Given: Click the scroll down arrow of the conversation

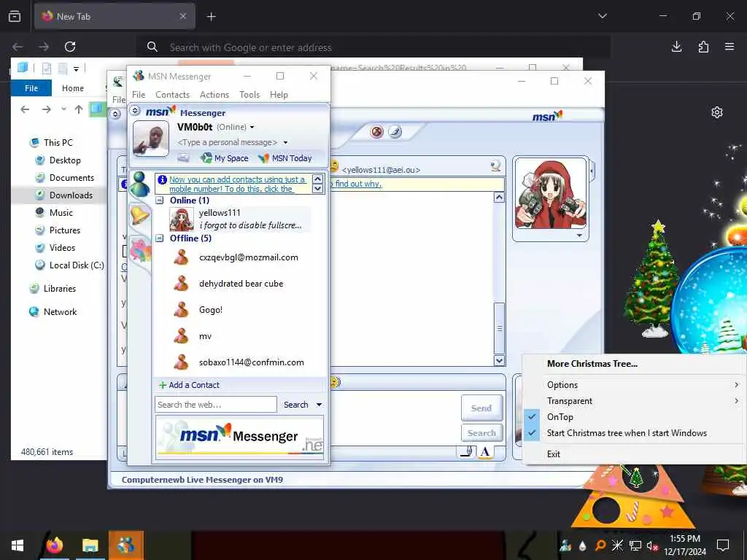Looking at the screenshot, I should point(499,360).
